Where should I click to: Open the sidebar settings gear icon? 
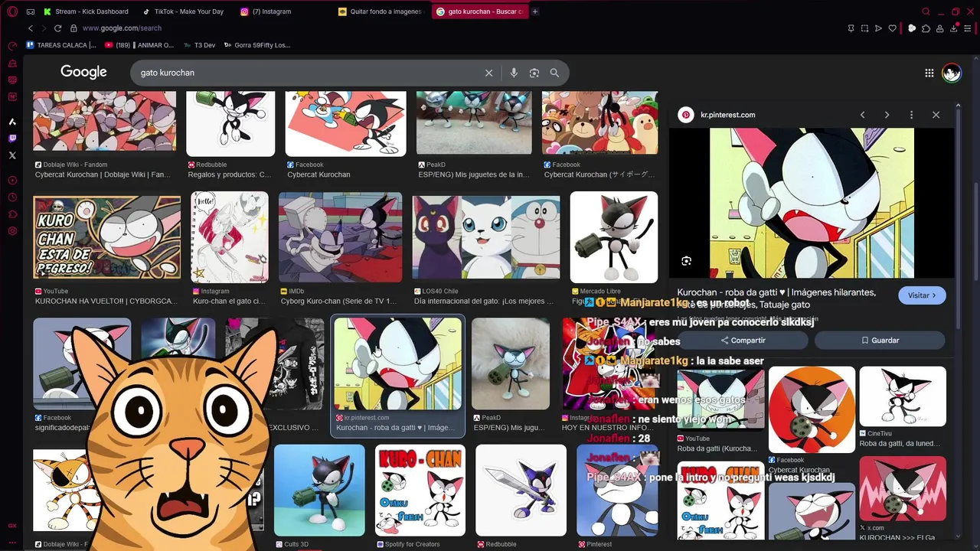[12, 231]
